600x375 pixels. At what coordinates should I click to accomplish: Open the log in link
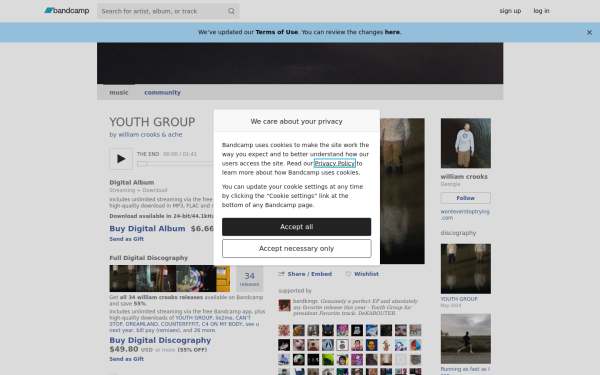(x=541, y=11)
